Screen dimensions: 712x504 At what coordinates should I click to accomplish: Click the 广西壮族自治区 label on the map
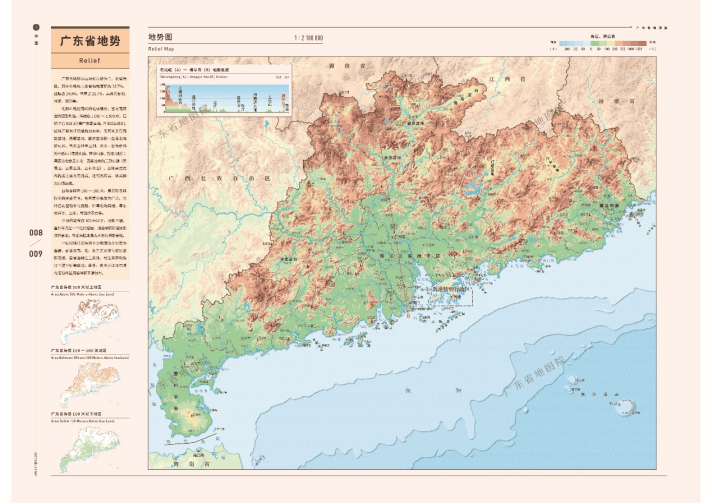tap(219, 178)
